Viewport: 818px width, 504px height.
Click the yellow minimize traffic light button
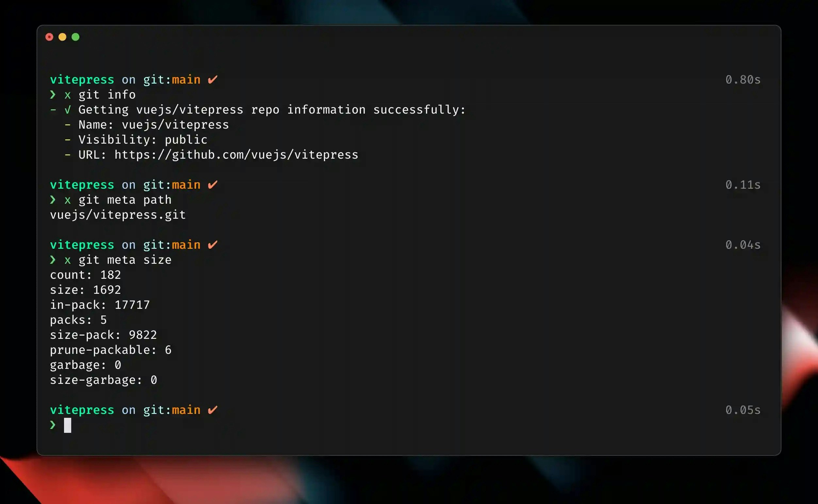click(63, 37)
